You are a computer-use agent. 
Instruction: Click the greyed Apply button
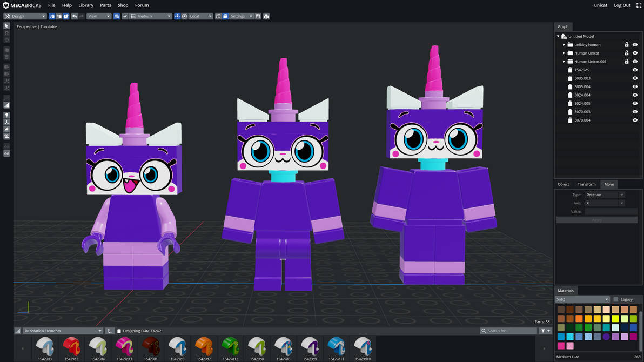596,219
